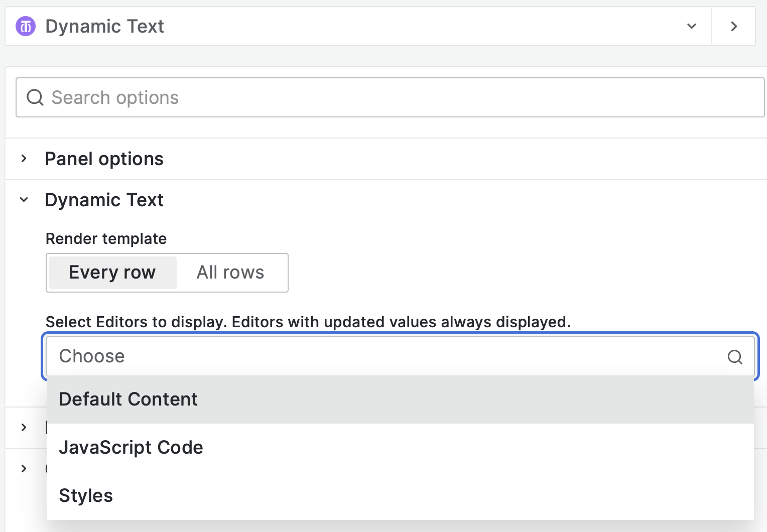This screenshot has width=767, height=532.
Task: Expand the first collapsed section below dropdown
Action: 24,427
